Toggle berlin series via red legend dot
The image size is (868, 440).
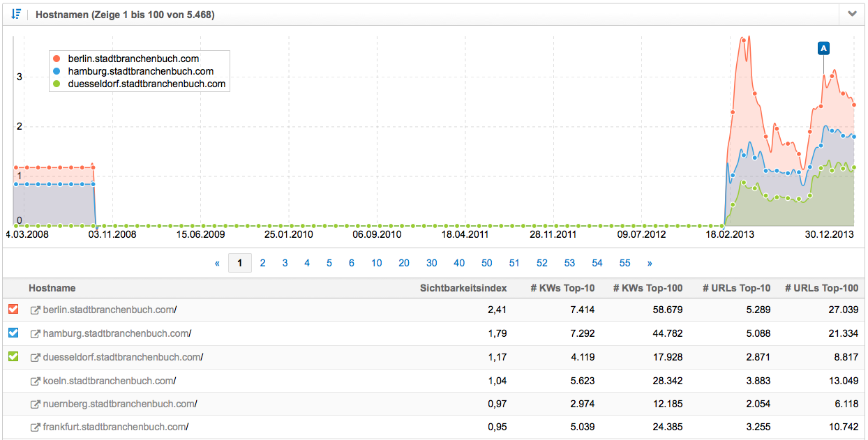[57, 59]
